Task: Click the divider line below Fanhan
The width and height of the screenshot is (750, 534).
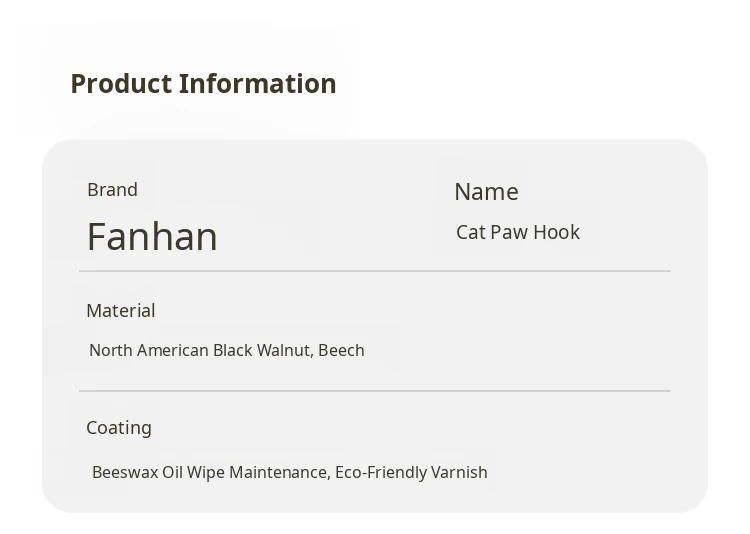Action: pyautogui.click(x=374, y=271)
